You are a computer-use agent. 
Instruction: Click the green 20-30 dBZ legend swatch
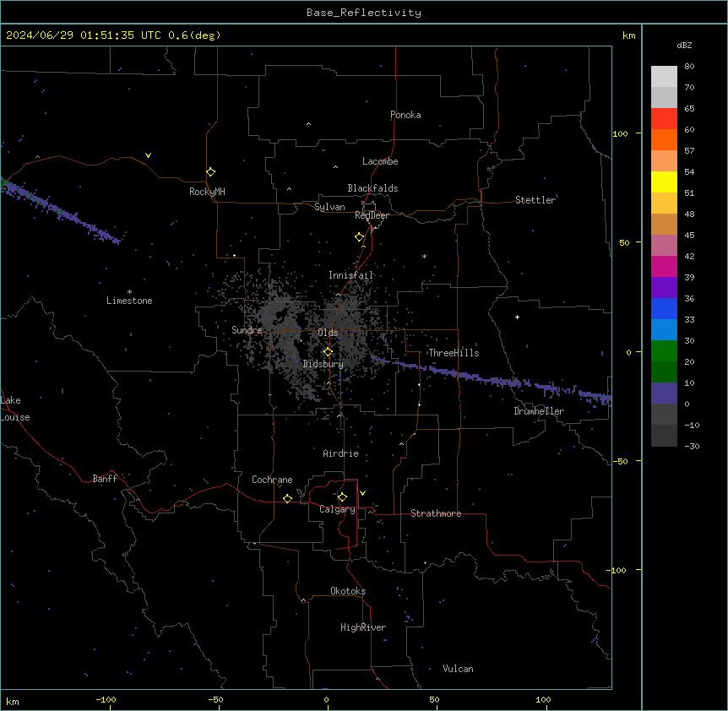click(664, 351)
